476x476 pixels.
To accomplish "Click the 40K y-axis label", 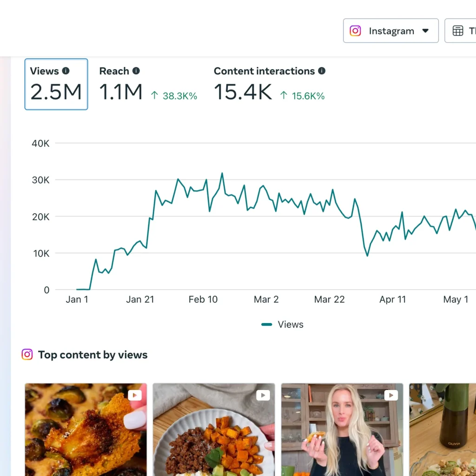I will (40, 143).
